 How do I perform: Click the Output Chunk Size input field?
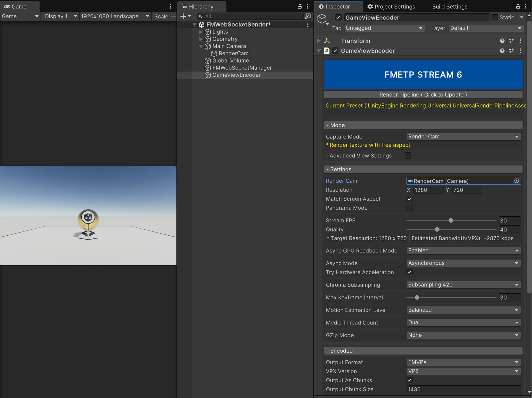point(463,389)
